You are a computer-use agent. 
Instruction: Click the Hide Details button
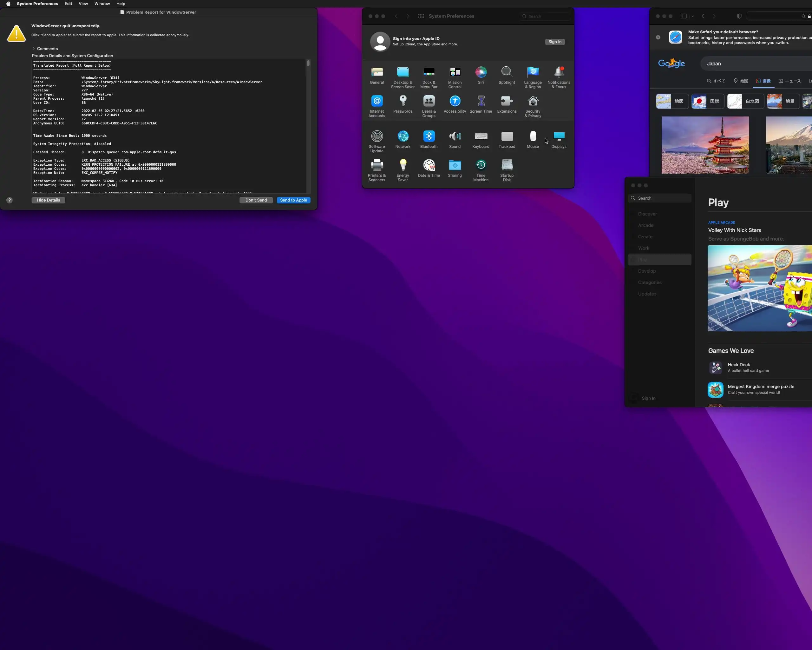(48, 200)
